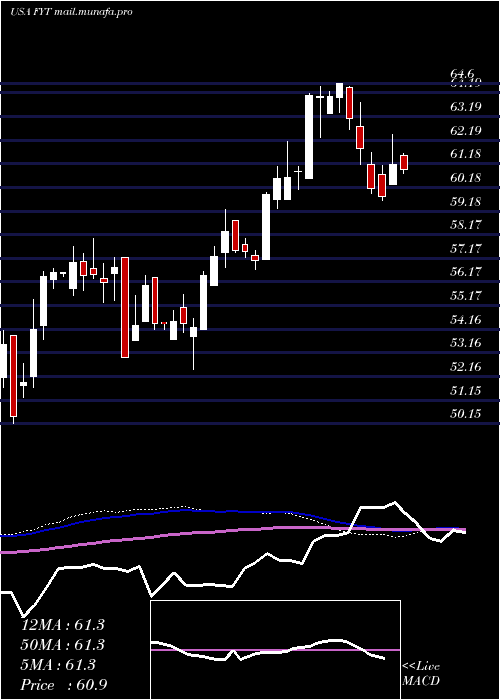Click the 51.15 price axis label
The width and height of the screenshot is (500, 700).
point(466,391)
